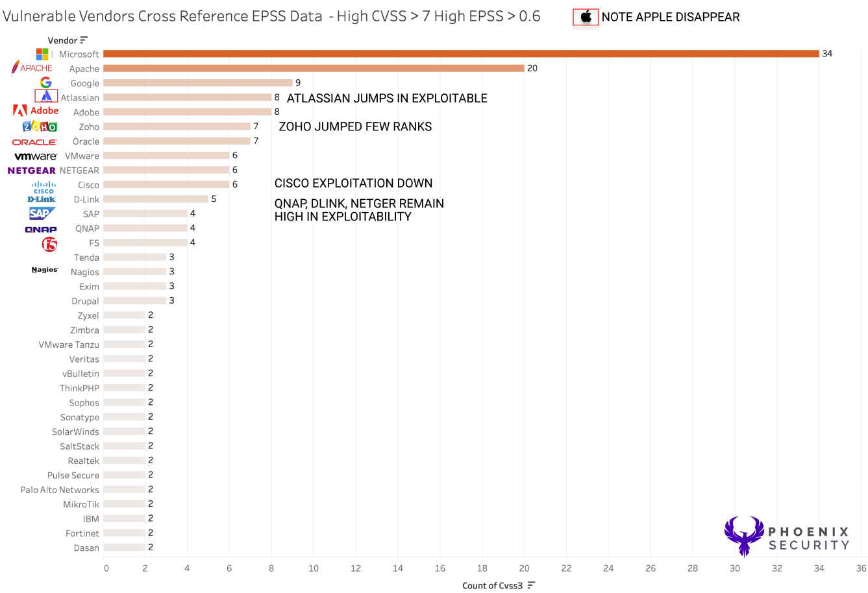Select the Microsoft bar with value 34
Image resolution: width=868 pixels, height=593 pixels.
(x=461, y=54)
